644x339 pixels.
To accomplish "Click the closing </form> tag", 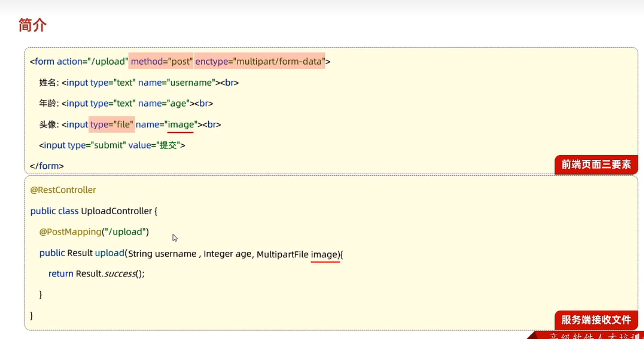I will tap(47, 166).
